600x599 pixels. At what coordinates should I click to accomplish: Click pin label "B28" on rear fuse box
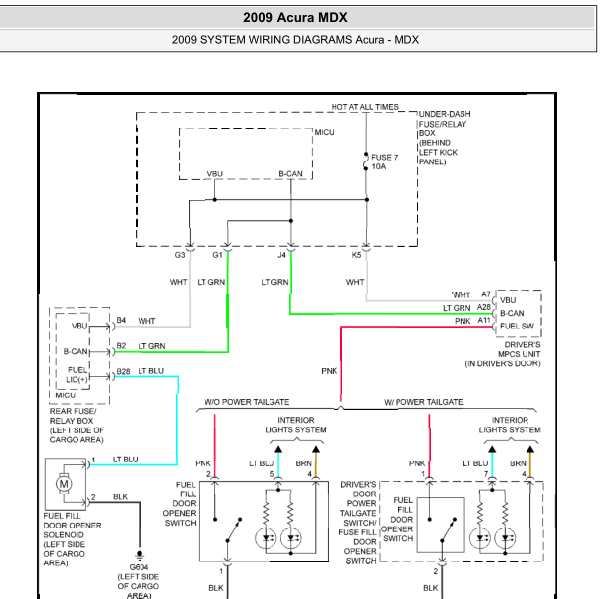click(x=123, y=371)
